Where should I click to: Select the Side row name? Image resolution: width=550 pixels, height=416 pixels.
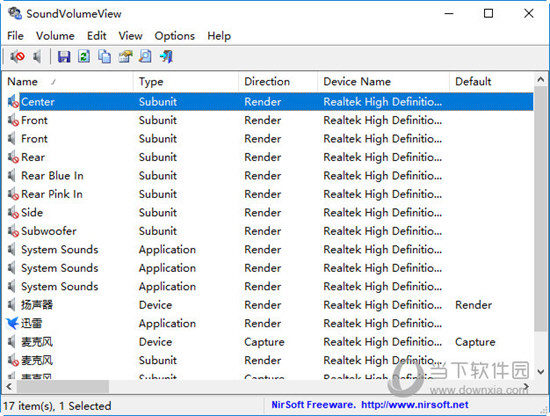[x=32, y=213]
